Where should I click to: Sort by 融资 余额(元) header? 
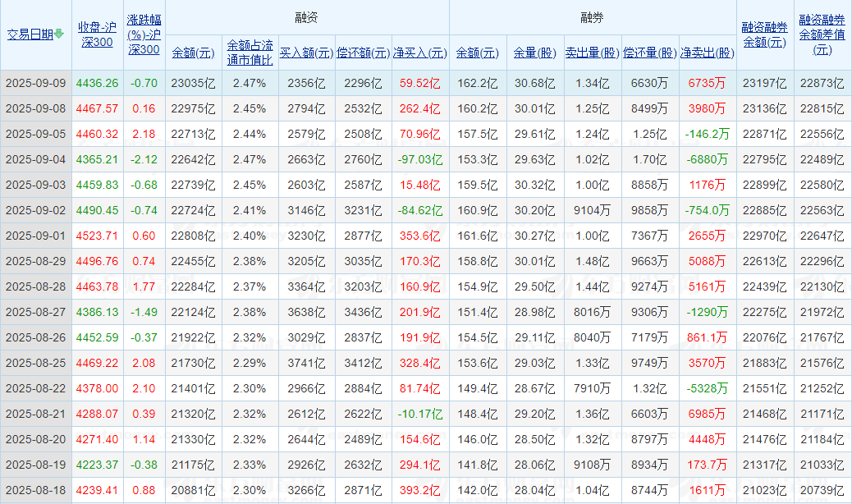point(194,53)
